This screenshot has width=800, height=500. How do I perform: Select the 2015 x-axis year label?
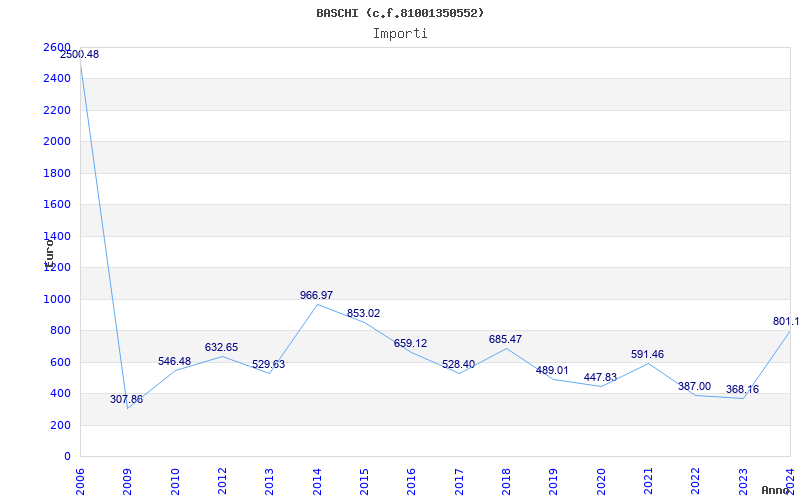click(364, 482)
